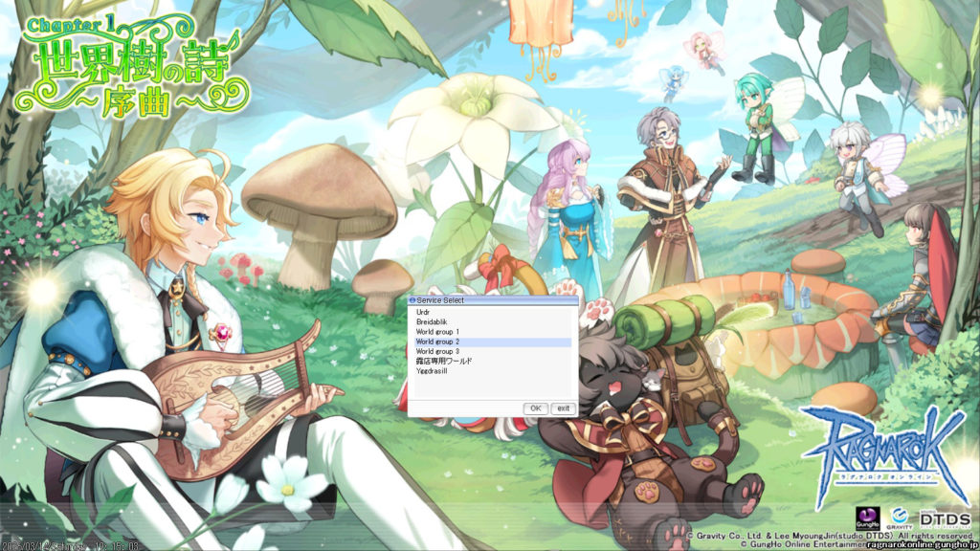Click the studio DTDS logo
Screen dimensions: 980x551
(x=944, y=517)
